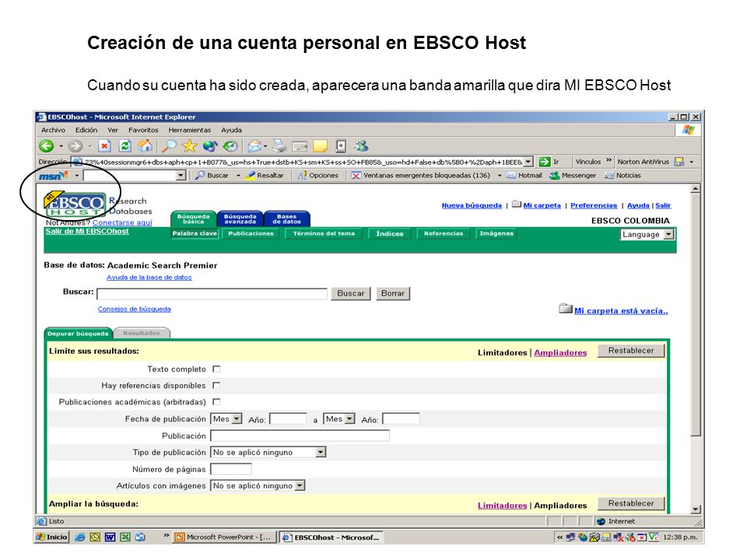Viewport: 747px width, 560px height.
Task: Open the Preferencias link
Action: 594,205
